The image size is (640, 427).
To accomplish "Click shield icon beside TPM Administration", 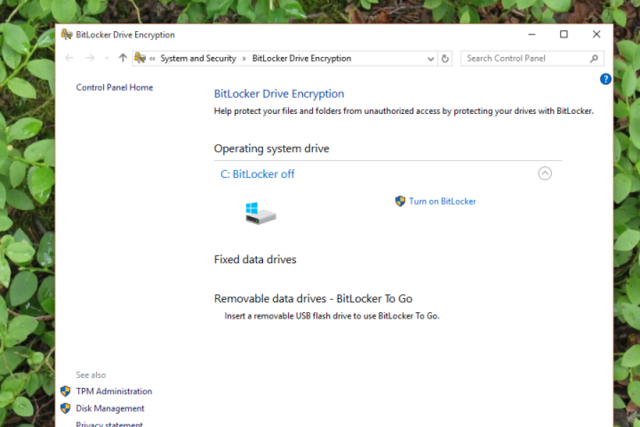I will click(x=65, y=391).
